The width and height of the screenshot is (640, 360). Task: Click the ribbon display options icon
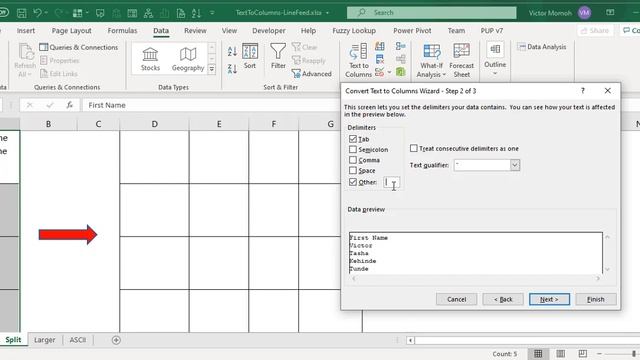[610, 13]
